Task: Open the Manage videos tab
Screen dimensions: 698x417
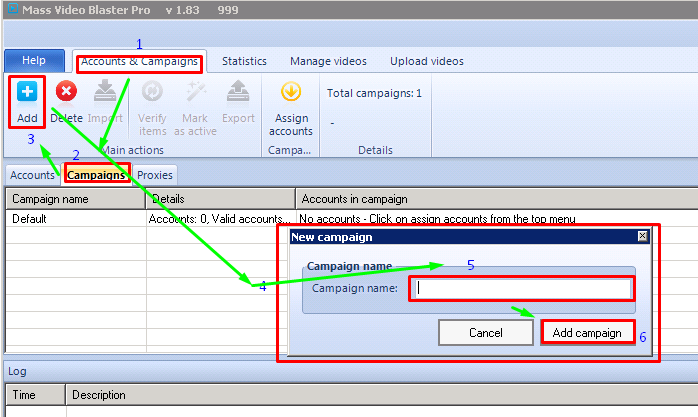Action: click(x=329, y=61)
